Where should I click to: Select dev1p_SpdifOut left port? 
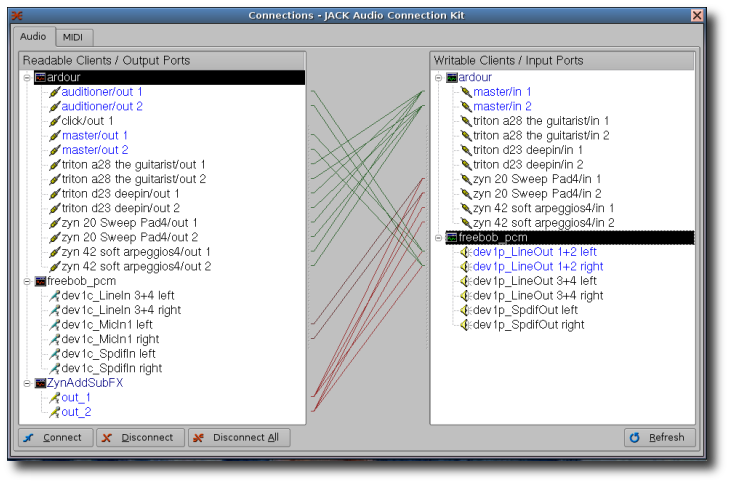coord(525,310)
